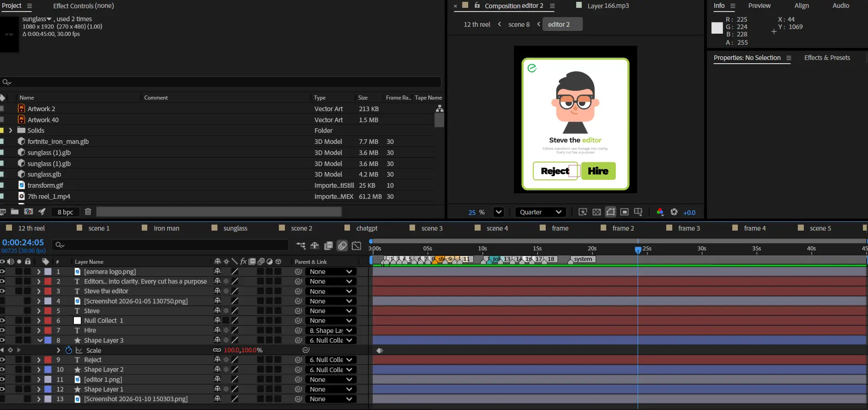The width and height of the screenshot is (868, 410).
Task: Open the Quarter resolution dropdown
Action: pyautogui.click(x=541, y=212)
